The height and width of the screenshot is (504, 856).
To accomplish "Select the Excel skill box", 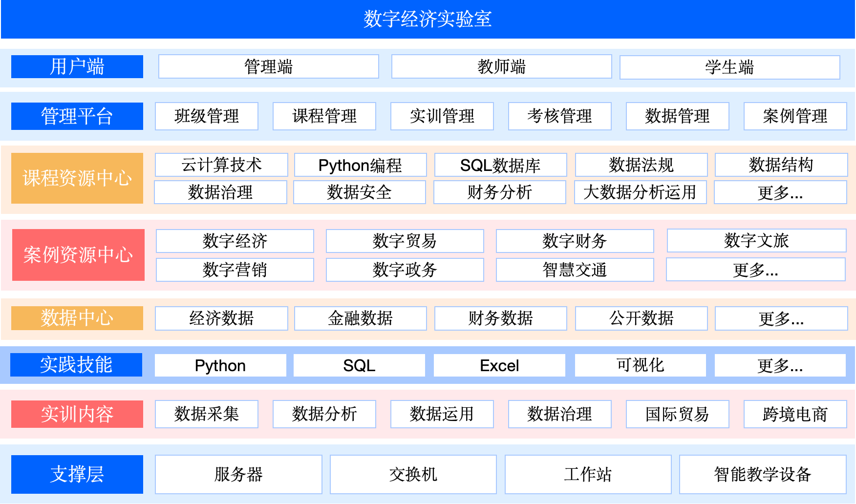I will coord(500,365).
